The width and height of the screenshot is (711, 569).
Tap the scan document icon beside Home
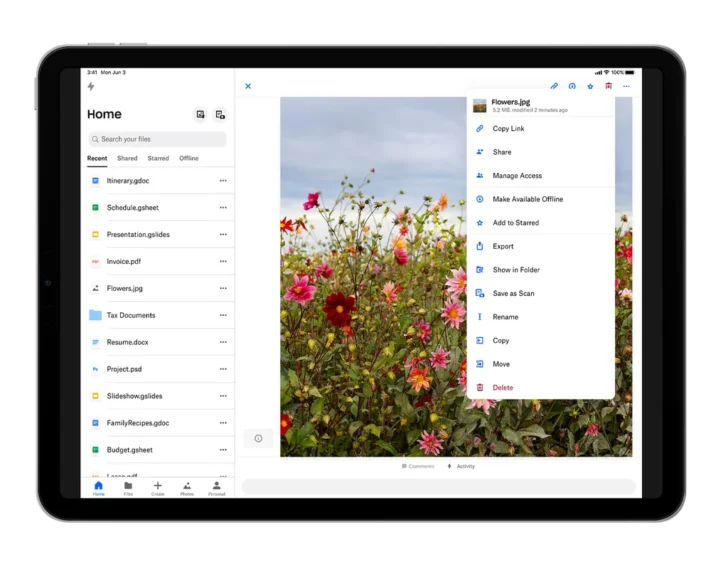(x=220, y=115)
